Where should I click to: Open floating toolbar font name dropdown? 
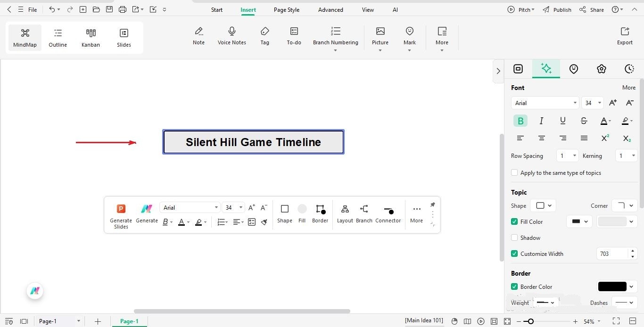point(190,207)
